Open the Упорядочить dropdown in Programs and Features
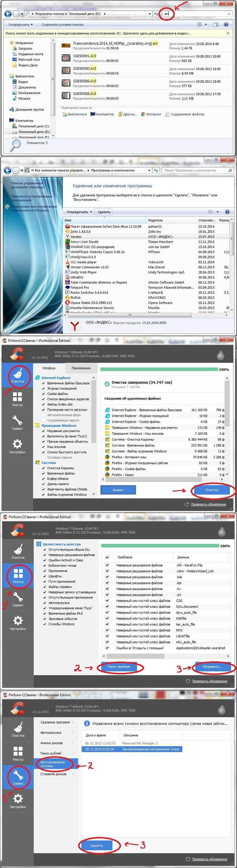 tap(79, 212)
